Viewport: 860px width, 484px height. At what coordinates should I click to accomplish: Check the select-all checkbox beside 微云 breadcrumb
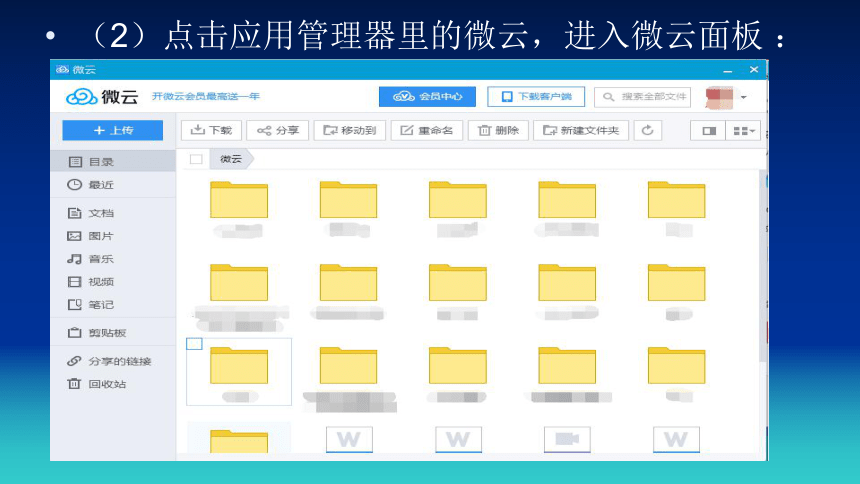click(x=196, y=159)
